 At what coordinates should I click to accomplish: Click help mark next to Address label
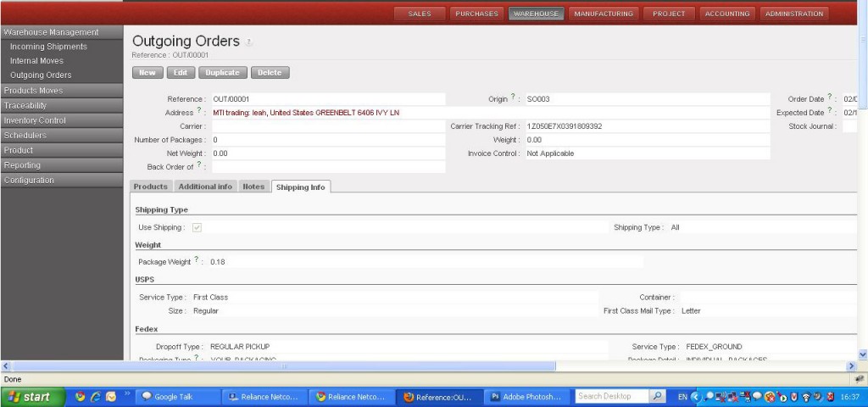click(199, 111)
